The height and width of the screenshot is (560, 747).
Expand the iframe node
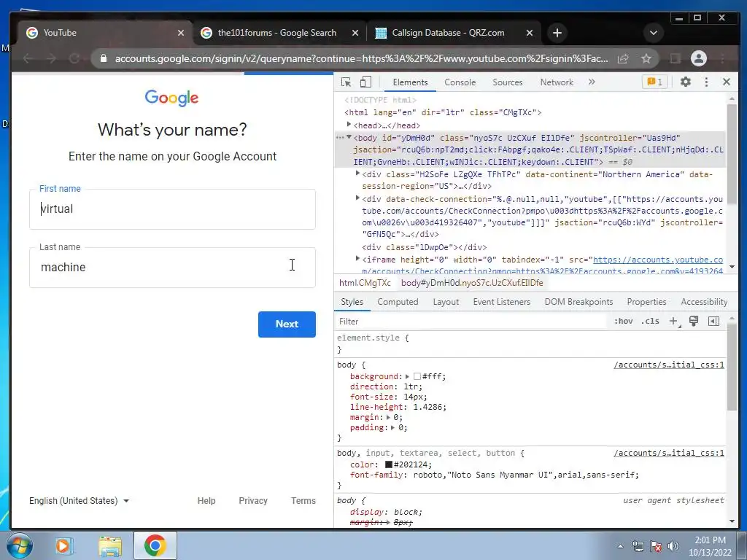357,259
